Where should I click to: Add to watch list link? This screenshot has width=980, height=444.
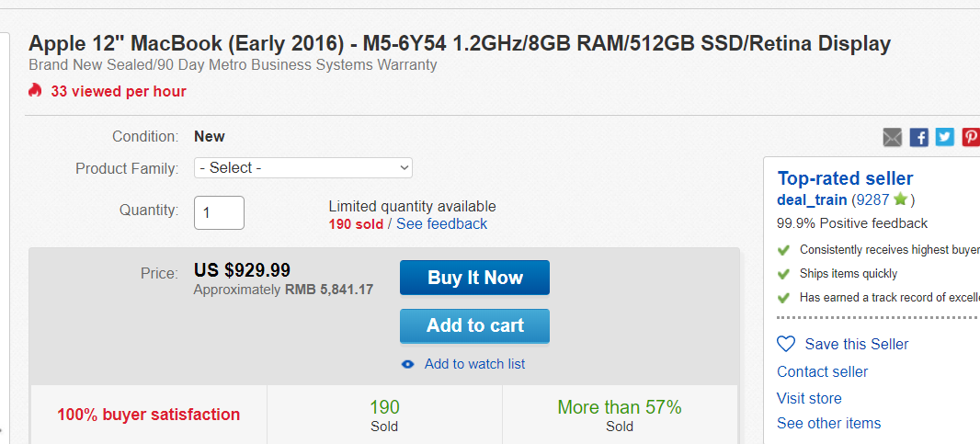point(475,364)
